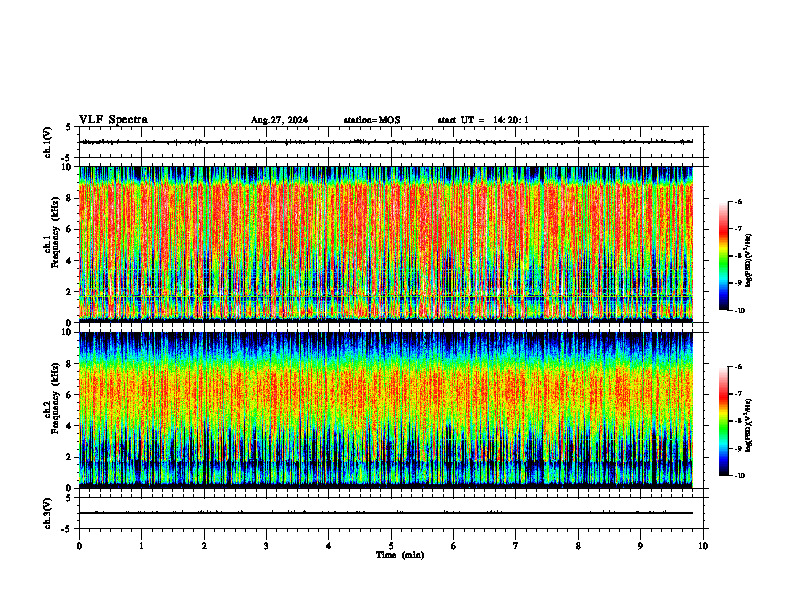Click the ch.1 color bar log(PSD) label
792x612 pixels.
[749, 261]
